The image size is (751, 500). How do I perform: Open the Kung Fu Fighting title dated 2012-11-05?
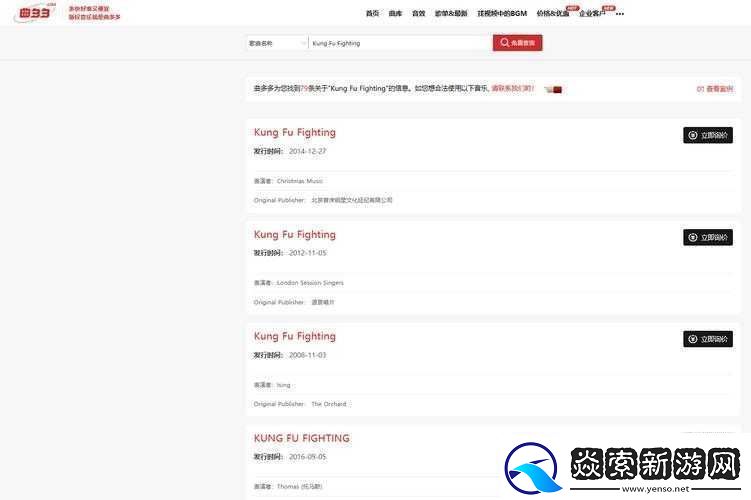pyautogui.click(x=295, y=235)
